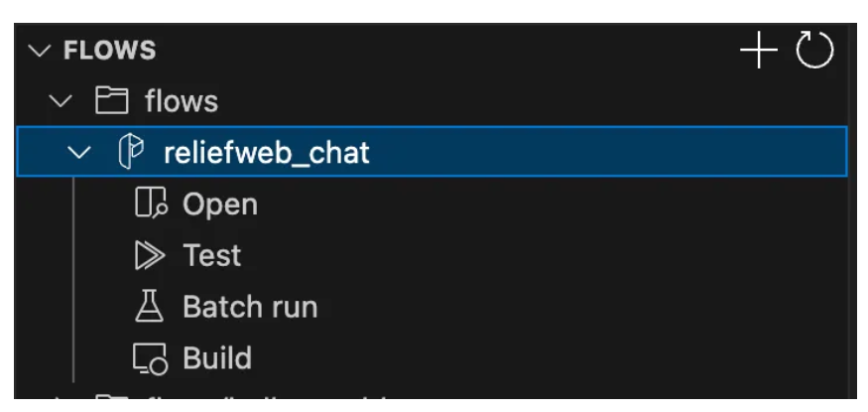Start a Batch run for the flow
Image resolution: width=868 pixels, height=412 pixels.
pos(250,306)
